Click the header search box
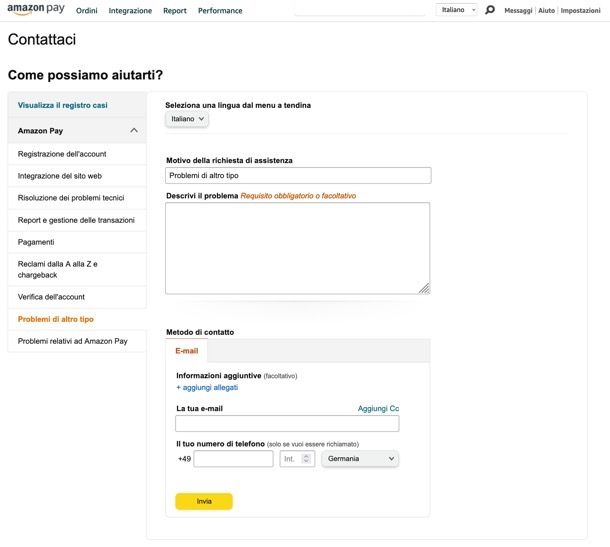The height and width of the screenshot is (547, 610). point(360,10)
